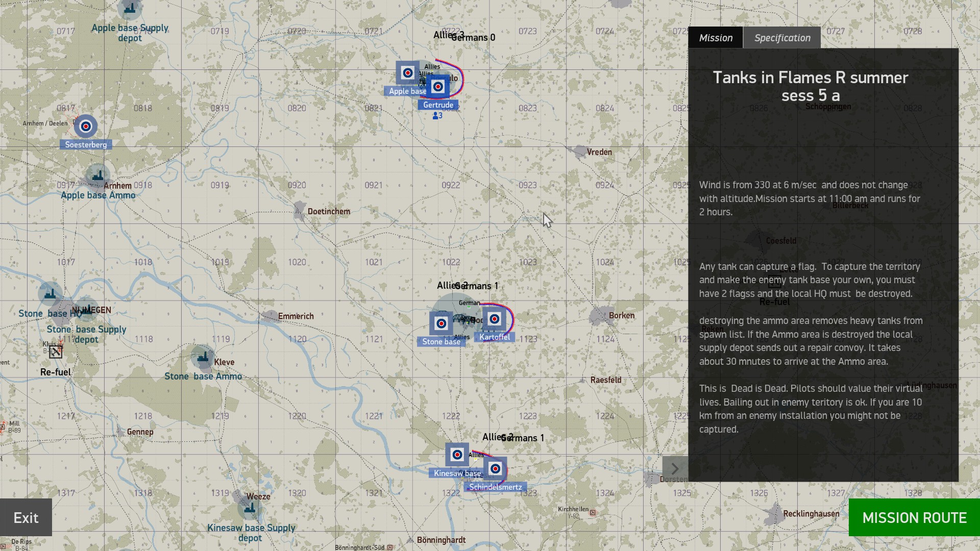Click the Stone base Ammo label
980x551 pixels.
pyautogui.click(x=203, y=377)
